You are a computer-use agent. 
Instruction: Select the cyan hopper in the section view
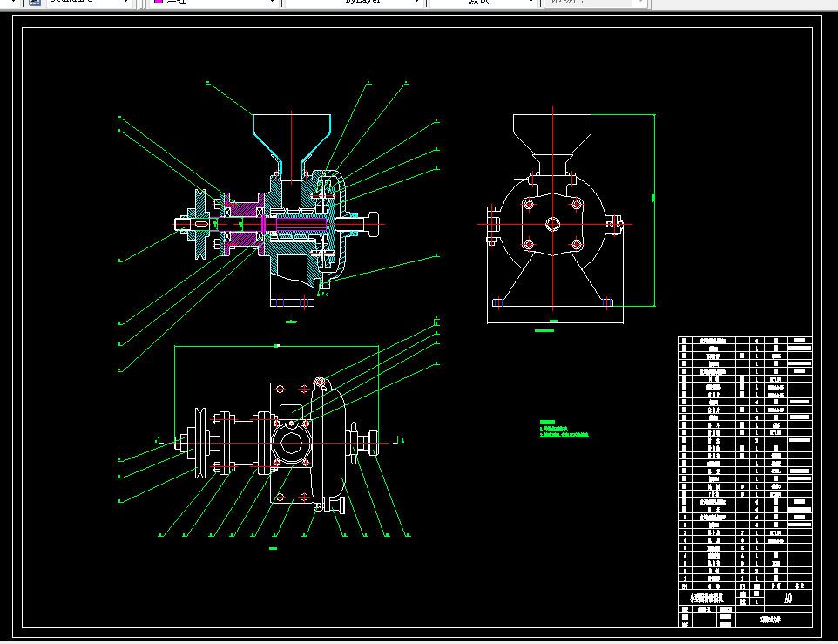(292, 140)
